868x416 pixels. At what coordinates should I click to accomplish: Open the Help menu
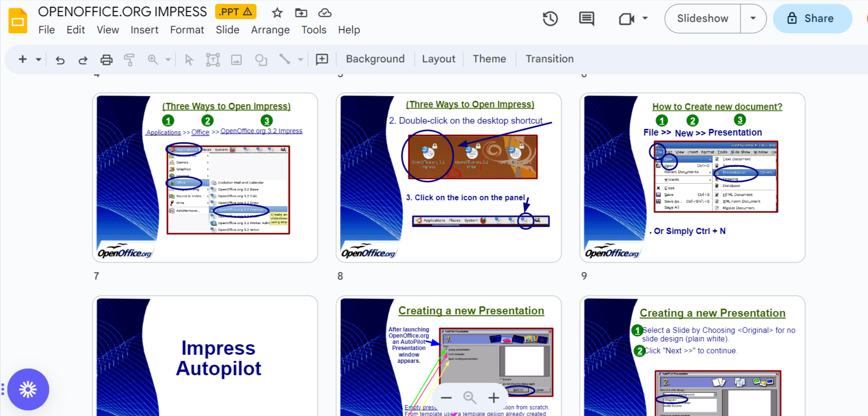point(349,30)
